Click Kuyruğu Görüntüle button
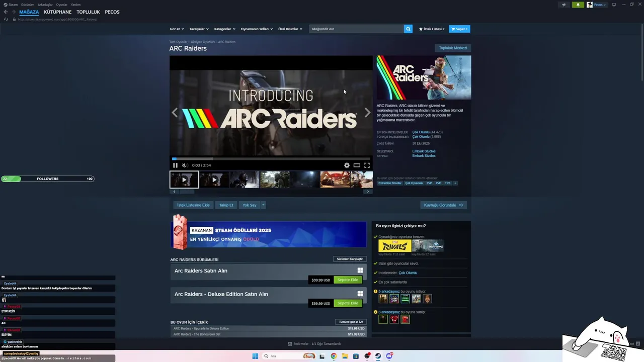The width and height of the screenshot is (644, 362). tap(444, 205)
